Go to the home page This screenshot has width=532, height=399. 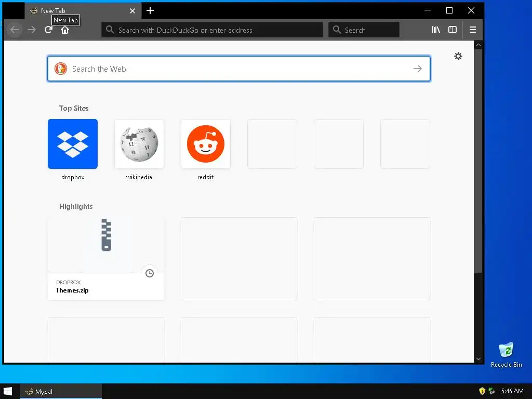(x=65, y=30)
